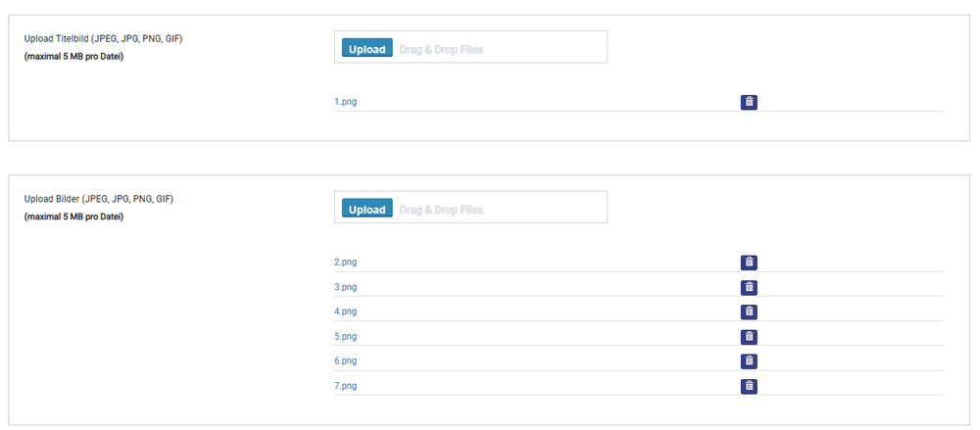This screenshot has height=430, width=980.
Task: Open the 7.png file link
Action: coord(346,386)
